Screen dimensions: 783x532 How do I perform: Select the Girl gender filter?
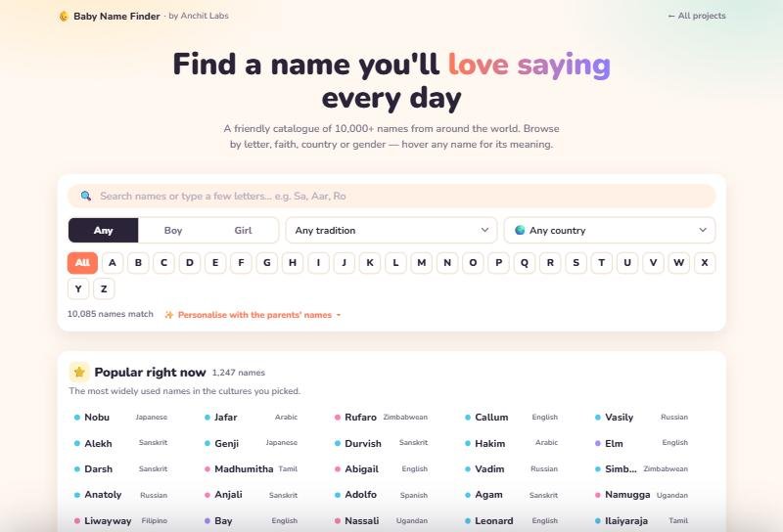(x=243, y=230)
